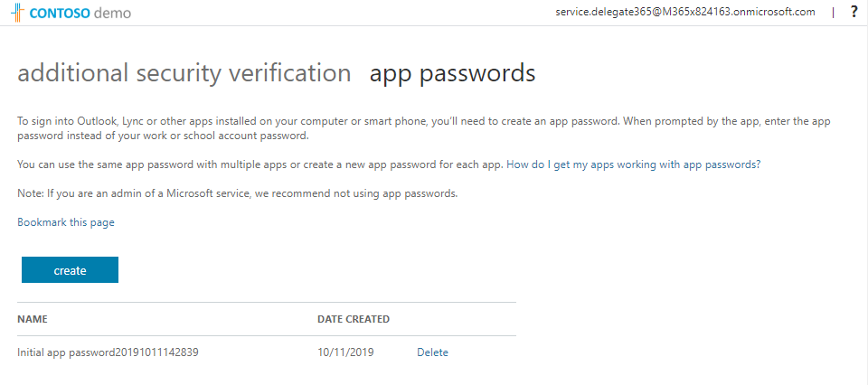Open the how-to link about getting apps working
This screenshot has width=868, height=385.
point(634,164)
